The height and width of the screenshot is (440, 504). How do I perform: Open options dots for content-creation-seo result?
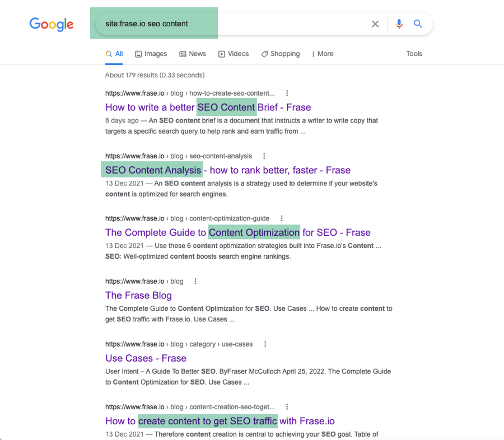(287, 407)
